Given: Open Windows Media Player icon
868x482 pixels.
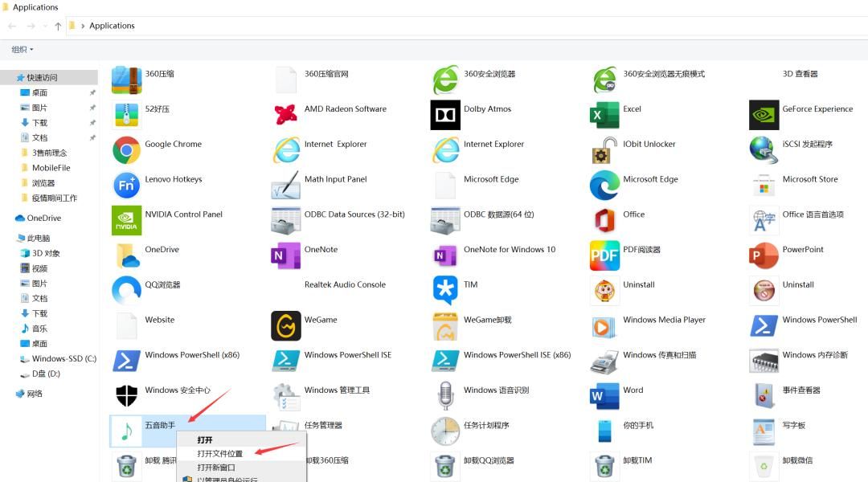Looking at the screenshot, I should tap(604, 326).
